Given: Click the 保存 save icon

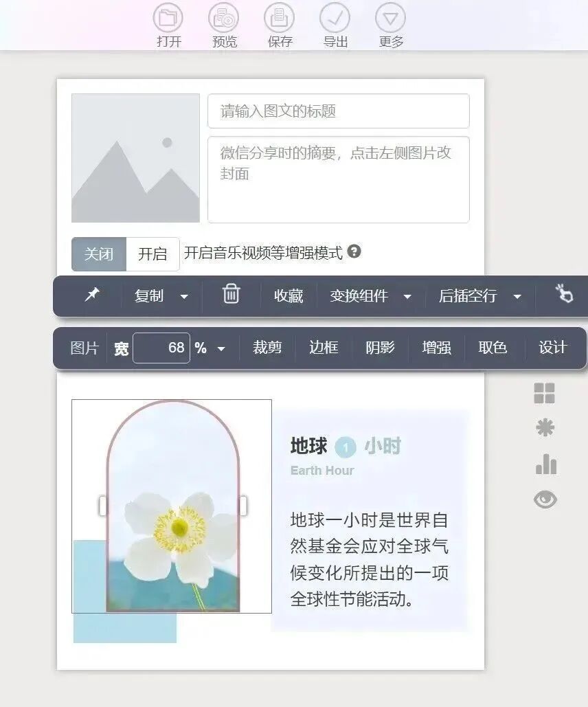Looking at the screenshot, I should 279,18.
